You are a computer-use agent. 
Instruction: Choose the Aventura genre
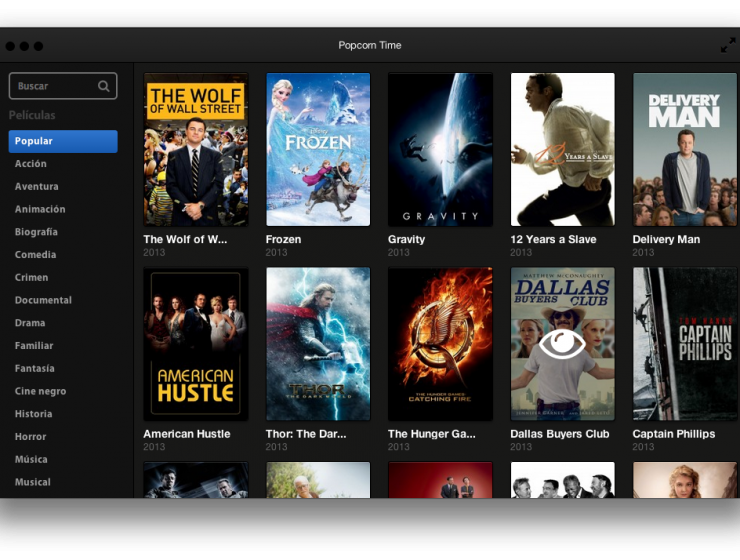click(x=37, y=187)
